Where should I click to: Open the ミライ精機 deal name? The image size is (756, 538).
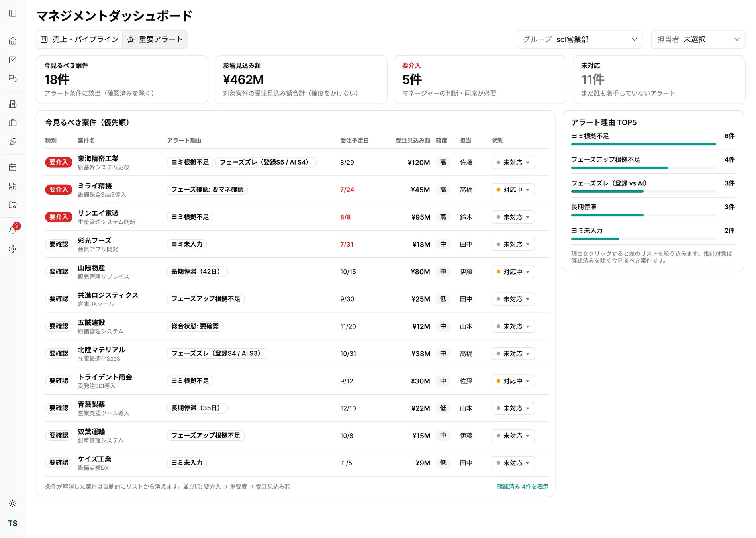(95, 186)
